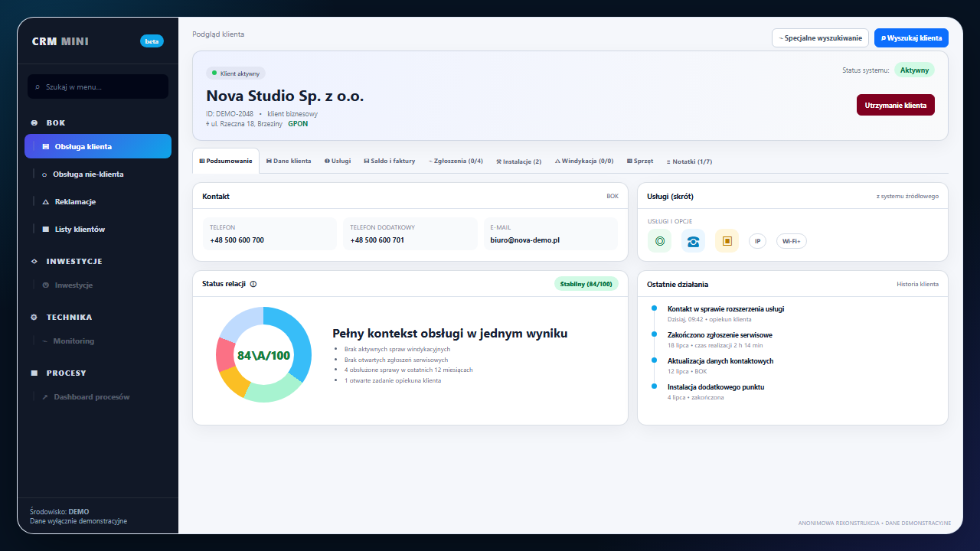The image size is (980, 551).
Task: Click the green dot in Klient aktywny badge
Action: (x=214, y=73)
